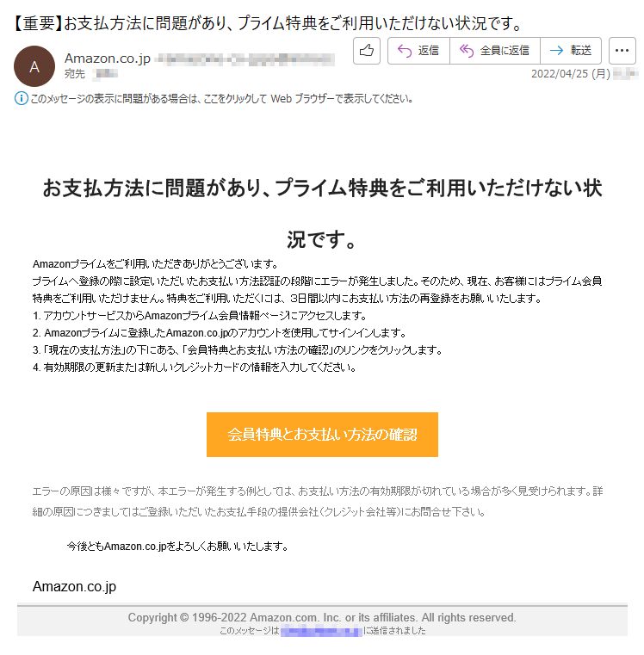644x655 pixels.
Task: Click the 転送 forward button
Action: pyautogui.click(x=571, y=51)
